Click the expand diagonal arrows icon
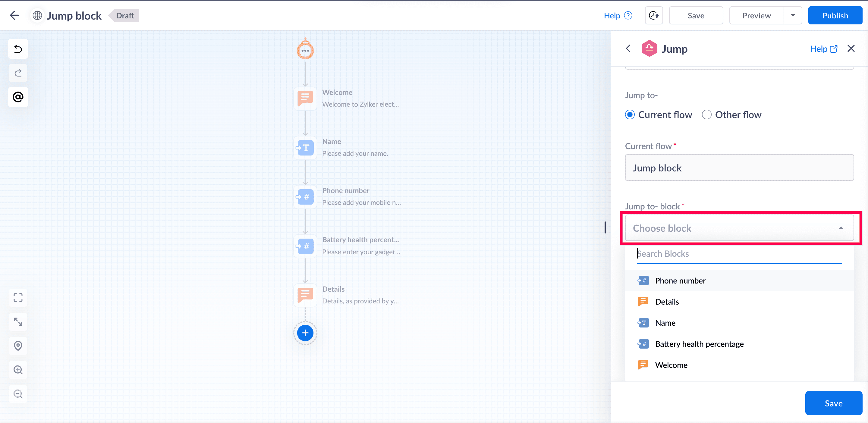The height and width of the screenshot is (423, 868). [x=18, y=322]
